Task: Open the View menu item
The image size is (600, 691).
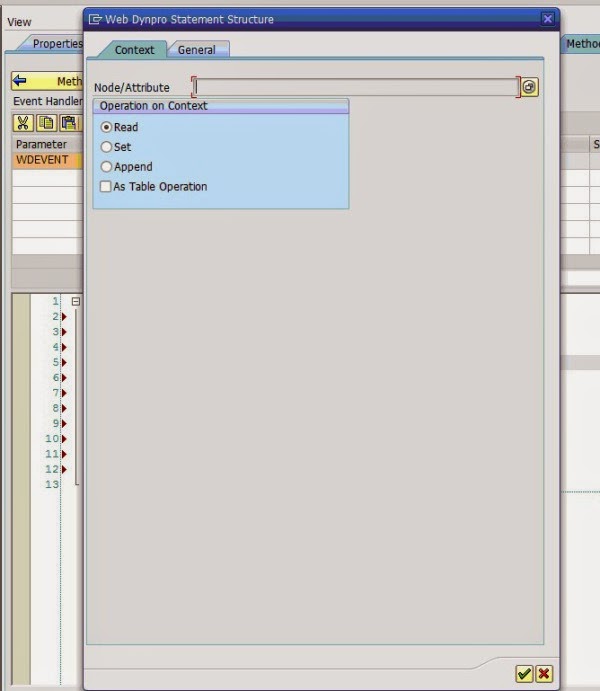Action: (x=19, y=22)
